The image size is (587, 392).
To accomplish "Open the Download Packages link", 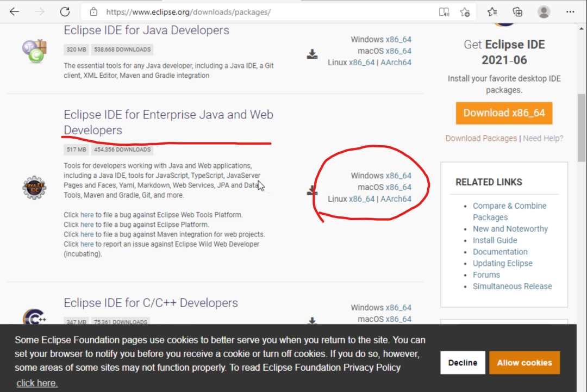I will [x=481, y=138].
